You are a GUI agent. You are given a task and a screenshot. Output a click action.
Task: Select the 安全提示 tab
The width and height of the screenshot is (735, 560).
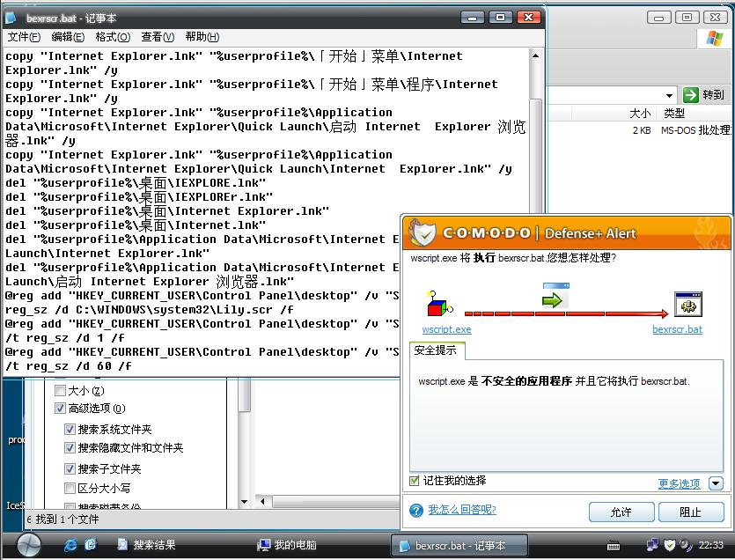click(437, 350)
